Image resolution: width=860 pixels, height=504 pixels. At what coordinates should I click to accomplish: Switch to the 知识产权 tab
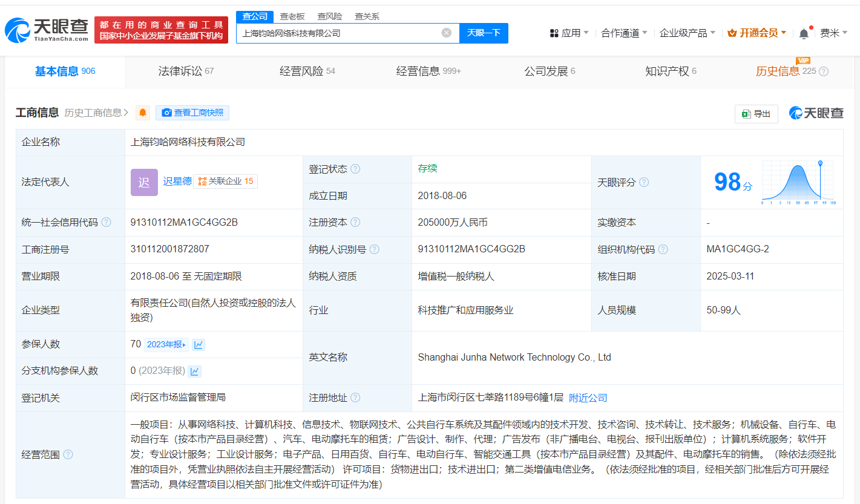click(671, 71)
